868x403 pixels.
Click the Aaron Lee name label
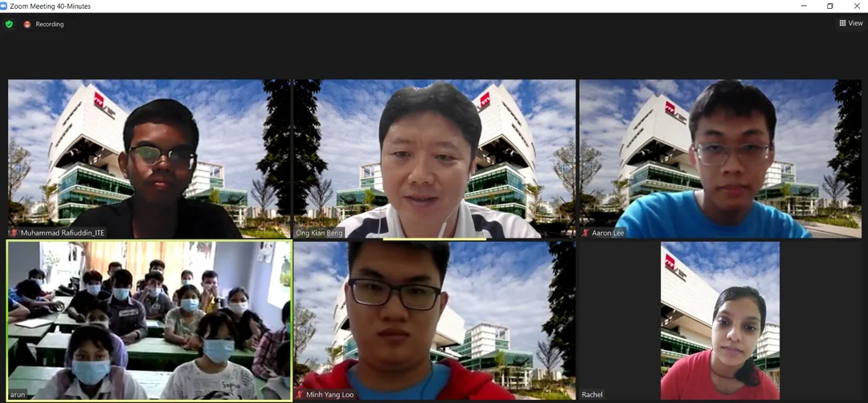point(608,234)
